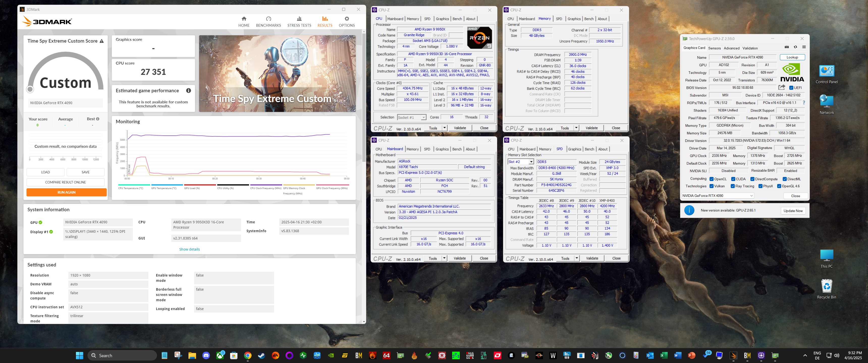Image resolution: width=868 pixels, height=363 pixels.
Task: Open the Bench tab in CPU-Z CPU window
Action: coord(457,19)
